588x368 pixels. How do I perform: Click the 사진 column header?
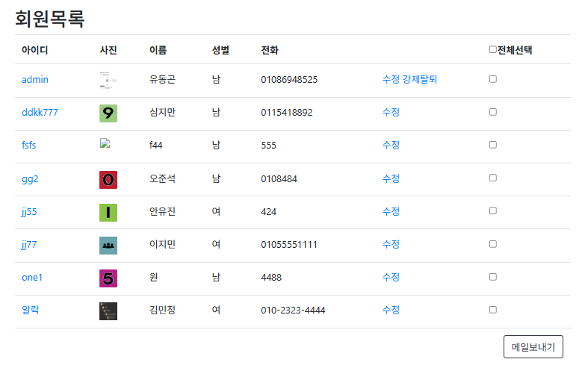[x=108, y=50]
